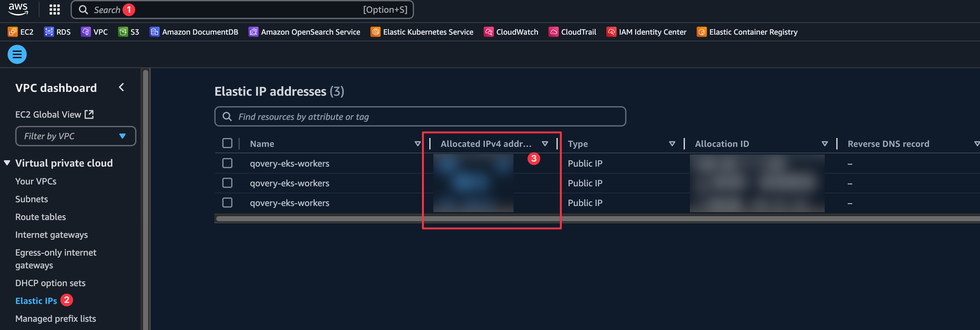Click the third qovery-eks-workers name
This screenshot has width=980, height=330.
tap(289, 203)
